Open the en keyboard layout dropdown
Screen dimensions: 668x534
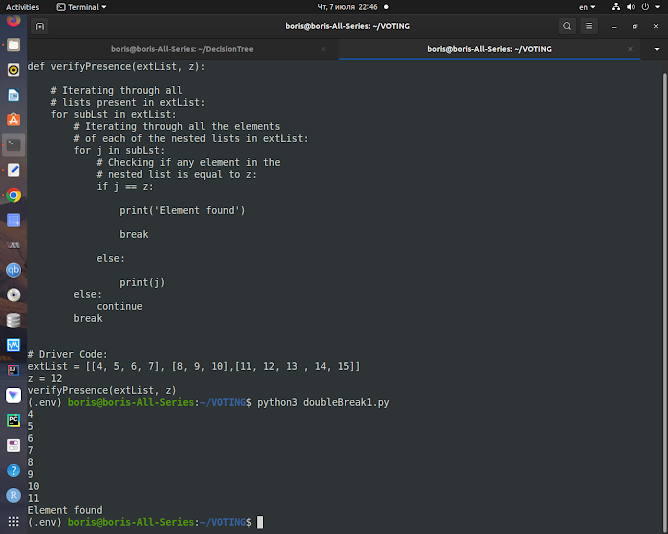click(587, 7)
